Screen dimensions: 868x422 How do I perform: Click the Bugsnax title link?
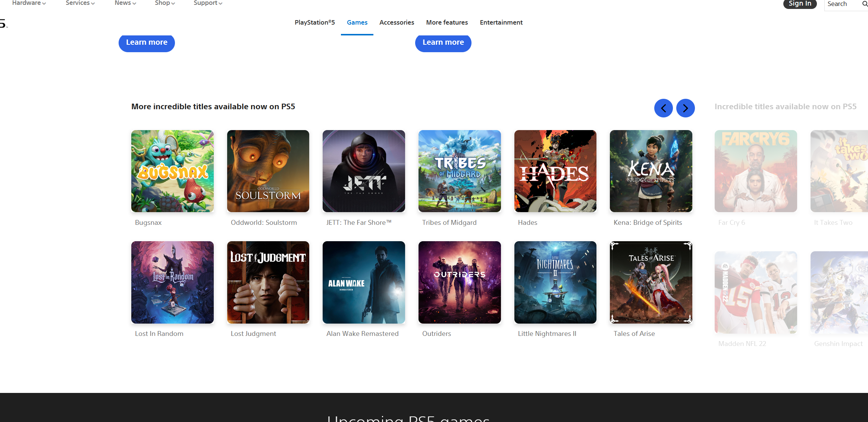pos(148,223)
